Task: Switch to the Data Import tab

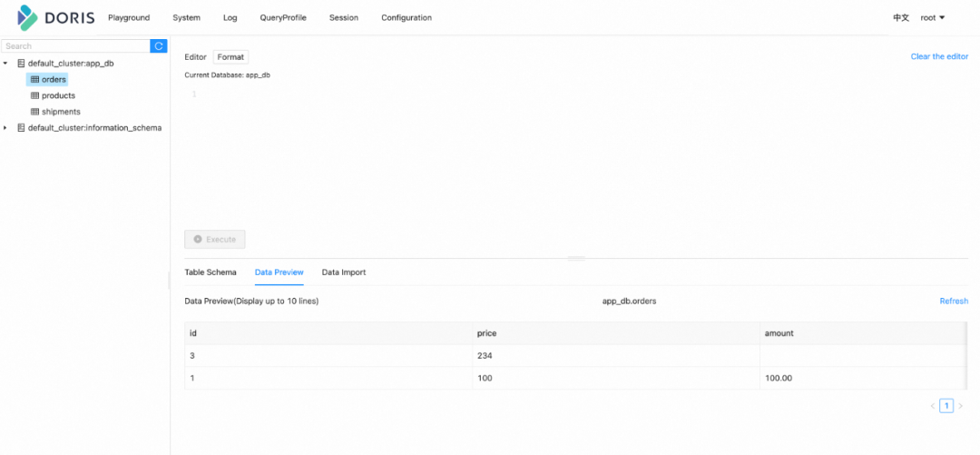Action: pos(344,272)
